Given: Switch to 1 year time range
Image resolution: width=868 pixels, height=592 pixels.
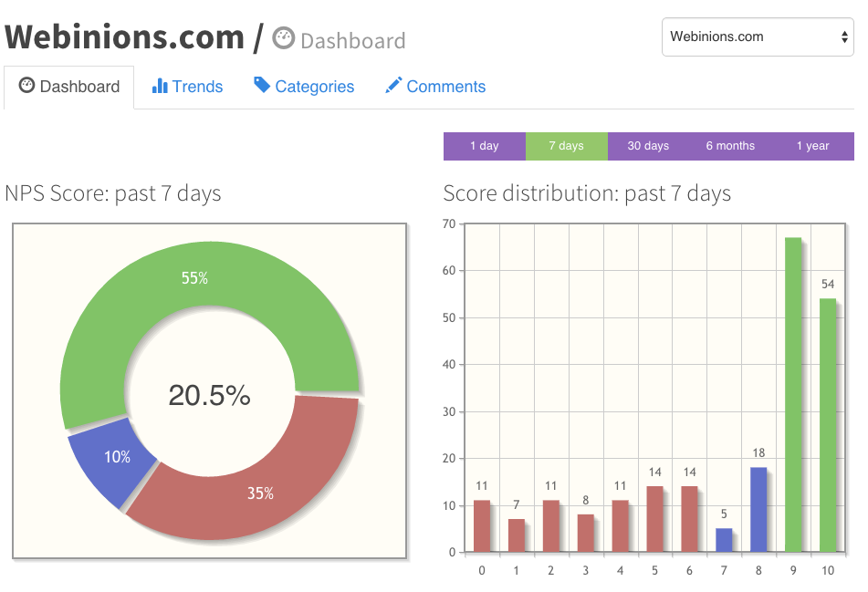Looking at the screenshot, I should 812,146.
